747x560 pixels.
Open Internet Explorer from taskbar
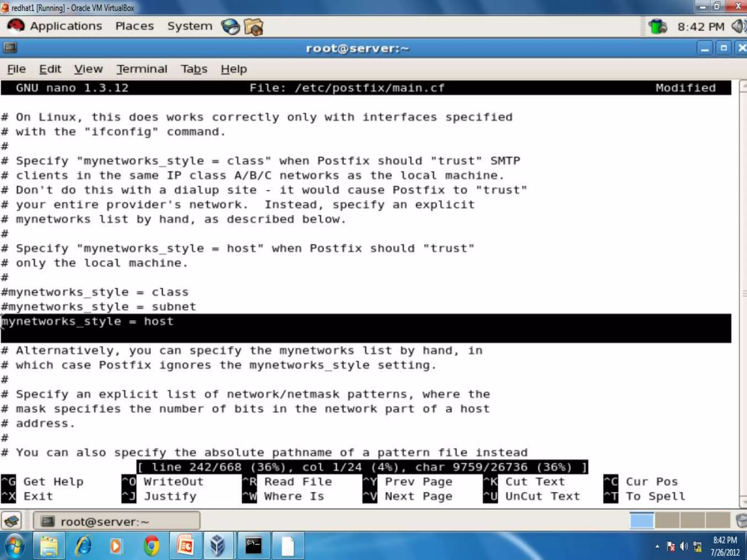[84, 545]
